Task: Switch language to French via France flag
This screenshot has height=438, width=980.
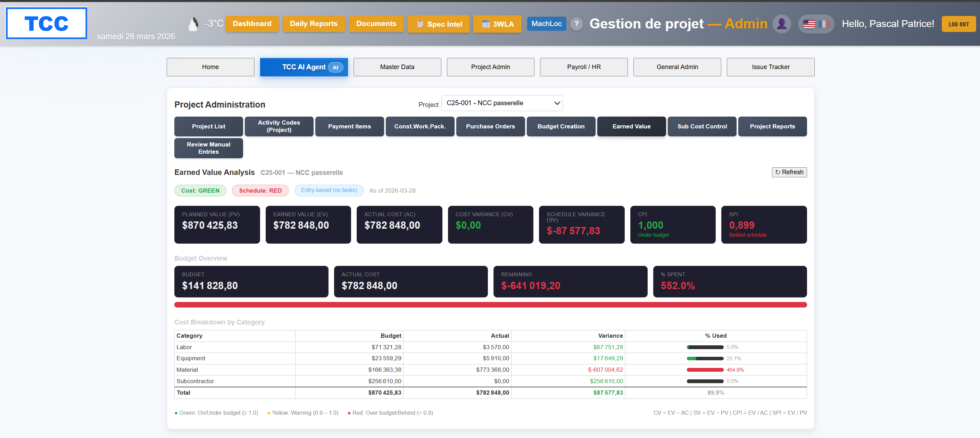Action: click(x=824, y=24)
